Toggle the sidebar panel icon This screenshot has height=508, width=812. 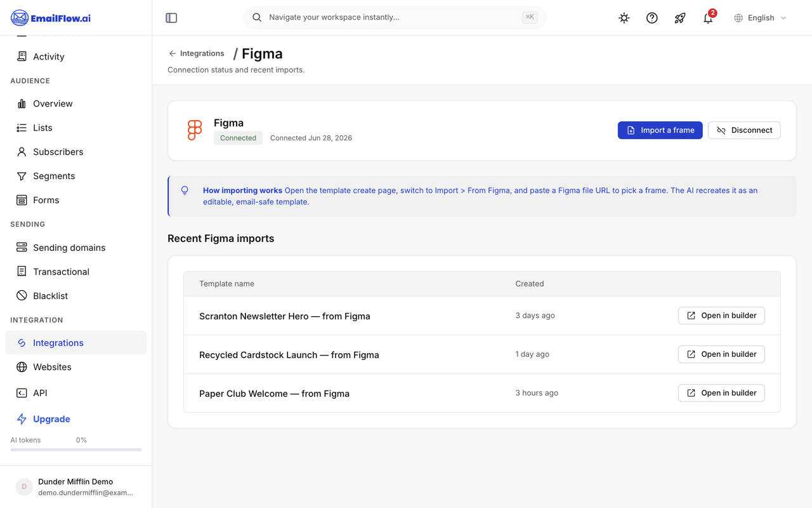click(171, 18)
